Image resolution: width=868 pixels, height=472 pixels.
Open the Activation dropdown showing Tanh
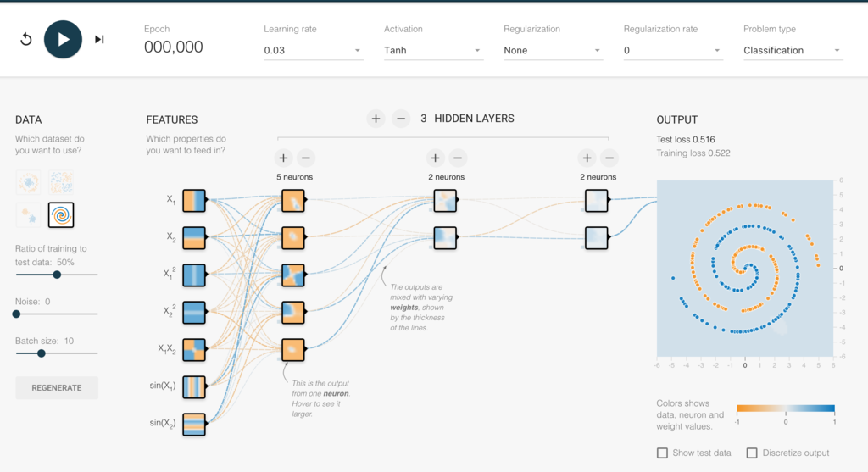pyautogui.click(x=433, y=50)
